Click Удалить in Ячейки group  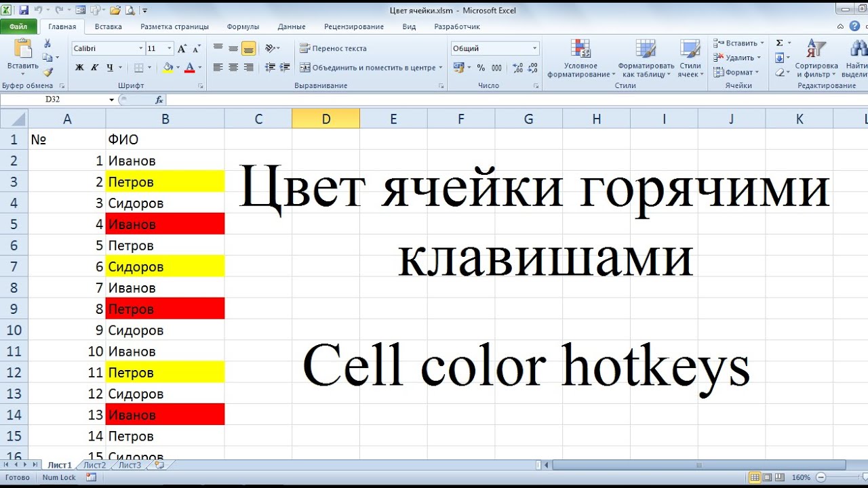pyautogui.click(x=737, y=58)
